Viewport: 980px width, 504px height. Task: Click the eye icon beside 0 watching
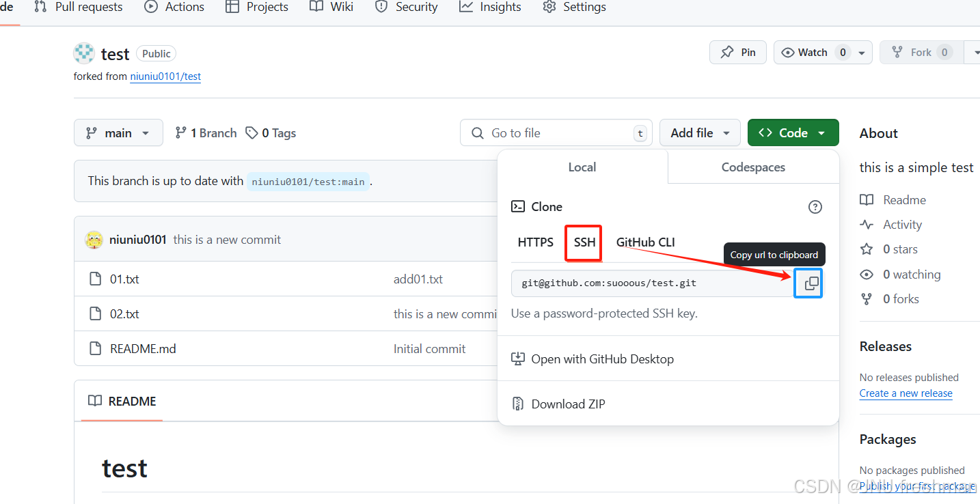click(867, 275)
